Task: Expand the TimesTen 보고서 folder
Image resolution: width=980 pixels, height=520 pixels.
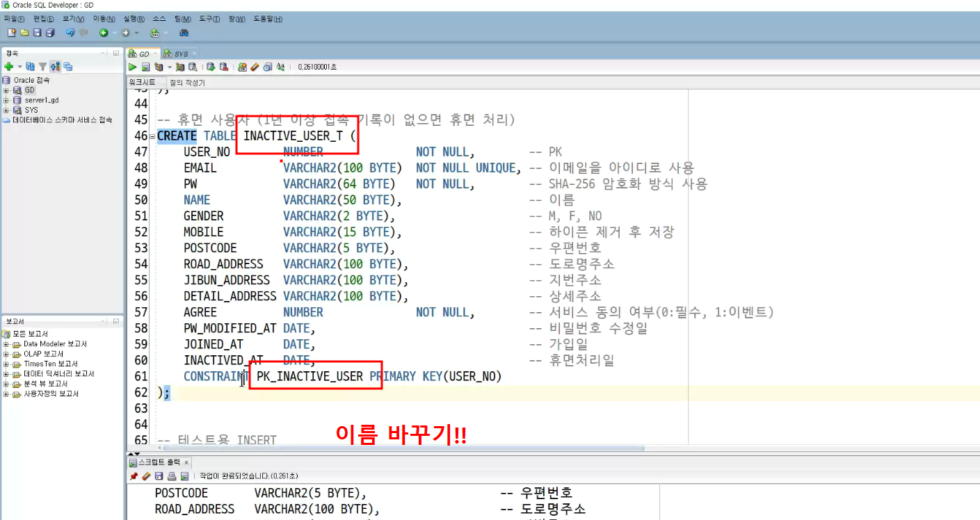Action: [x=6, y=364]
